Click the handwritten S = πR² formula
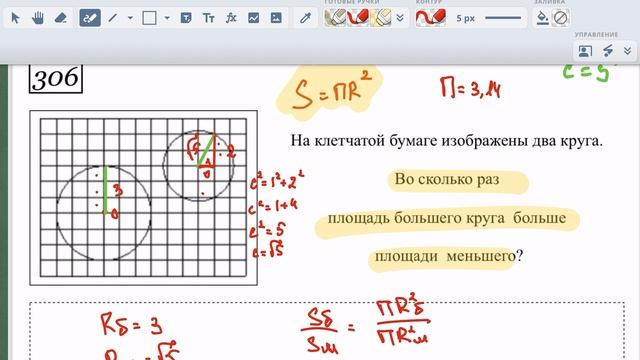The image size is (640, 360). click(332, 91)
